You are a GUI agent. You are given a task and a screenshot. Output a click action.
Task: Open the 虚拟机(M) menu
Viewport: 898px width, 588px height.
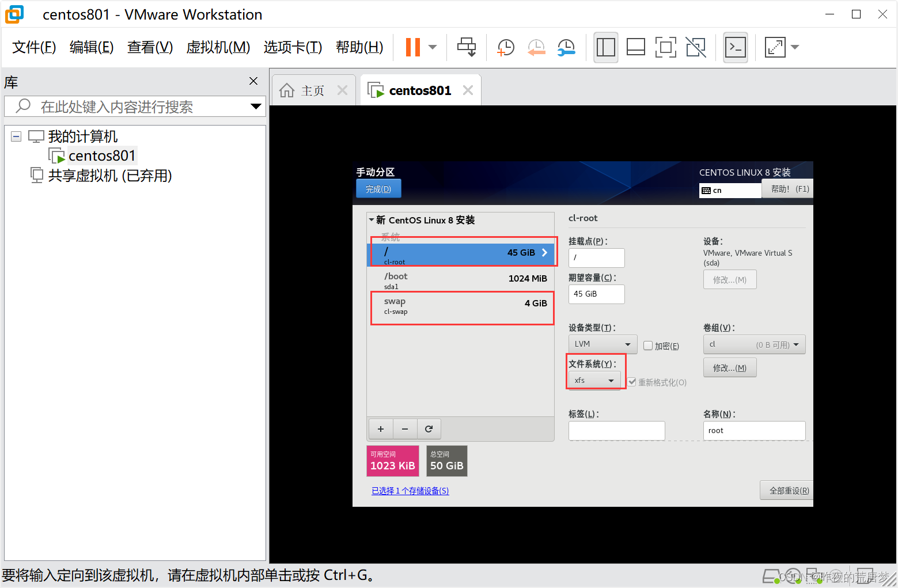[218, 47]
